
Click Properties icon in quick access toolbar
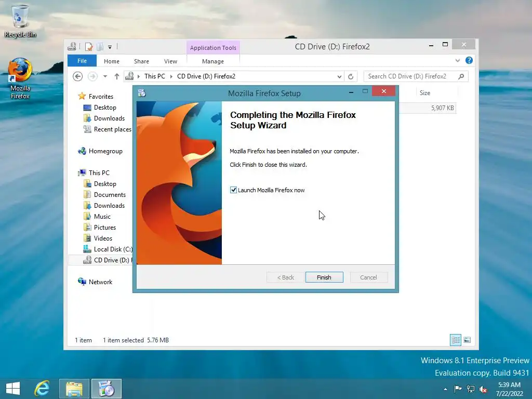click(x=89, y=47)
